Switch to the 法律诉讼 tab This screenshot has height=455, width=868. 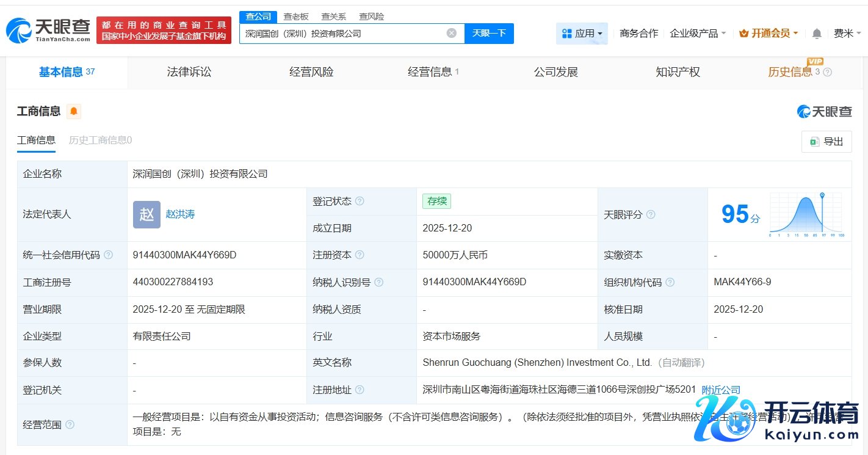pyautogui.click(x=189, y=72)
